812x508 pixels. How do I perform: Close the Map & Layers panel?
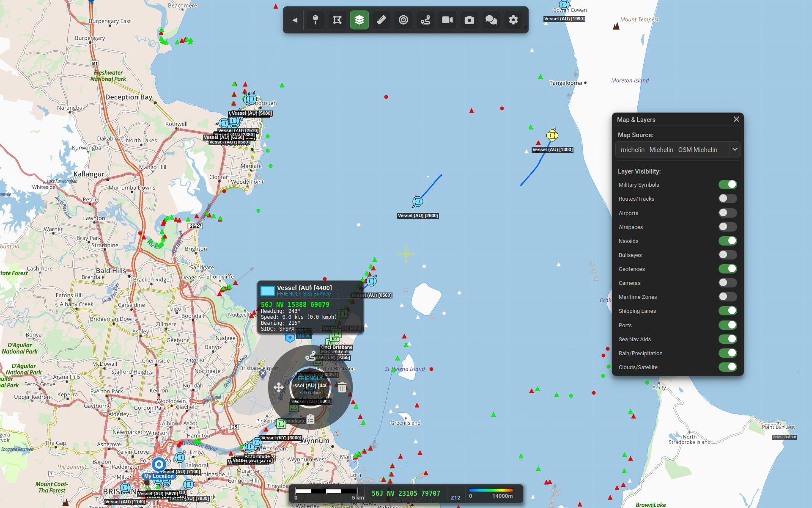(736, 119)
